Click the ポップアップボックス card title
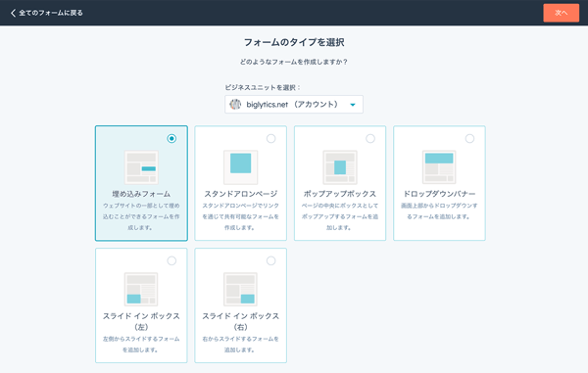The height and width of the screenshot is (373, 588). click(x=340, y=194)
